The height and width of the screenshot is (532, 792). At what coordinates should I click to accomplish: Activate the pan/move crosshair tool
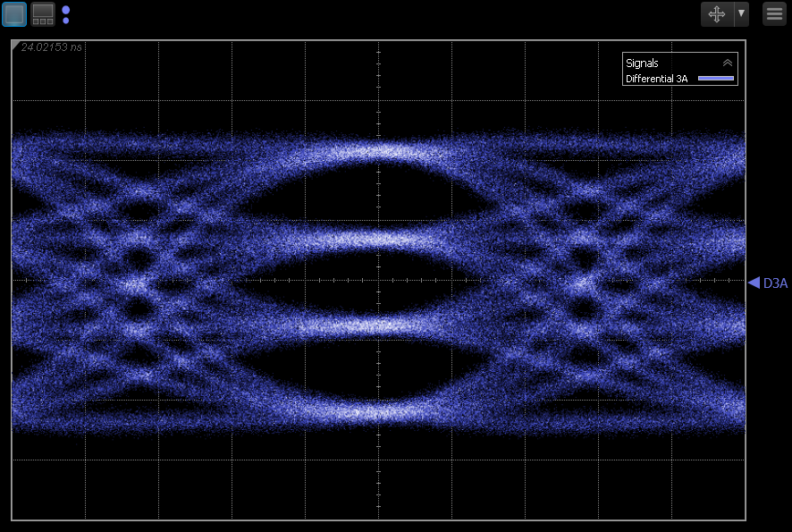[717, 13]
